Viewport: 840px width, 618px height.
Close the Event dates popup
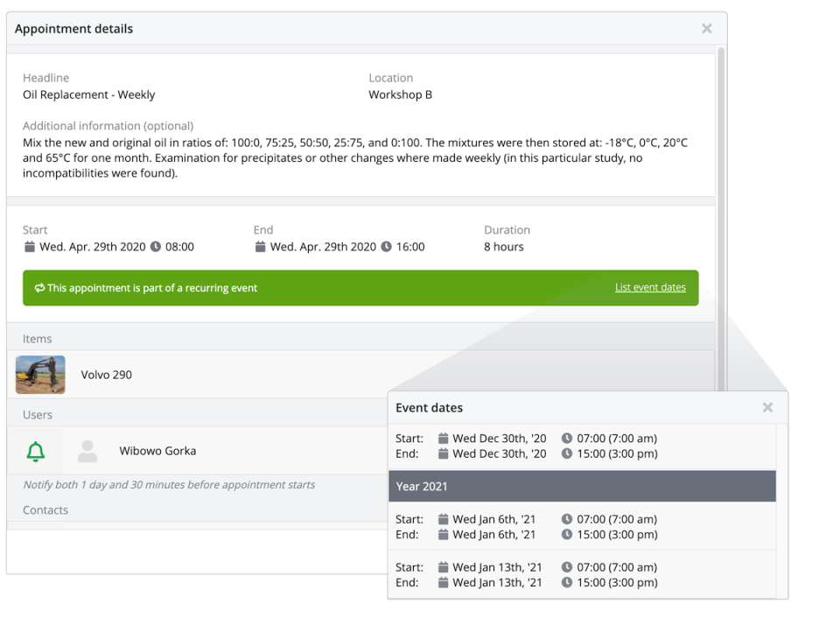coord(767,407)
